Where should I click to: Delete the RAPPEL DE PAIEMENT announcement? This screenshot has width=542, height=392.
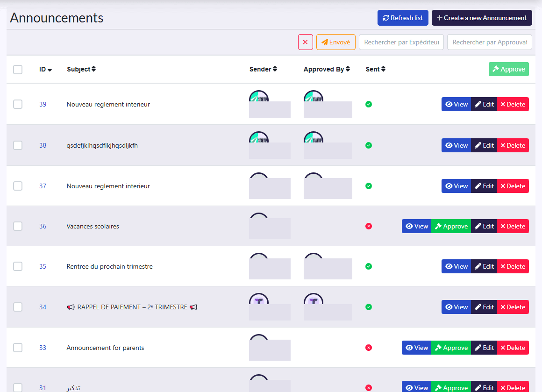tap(513, 307)
